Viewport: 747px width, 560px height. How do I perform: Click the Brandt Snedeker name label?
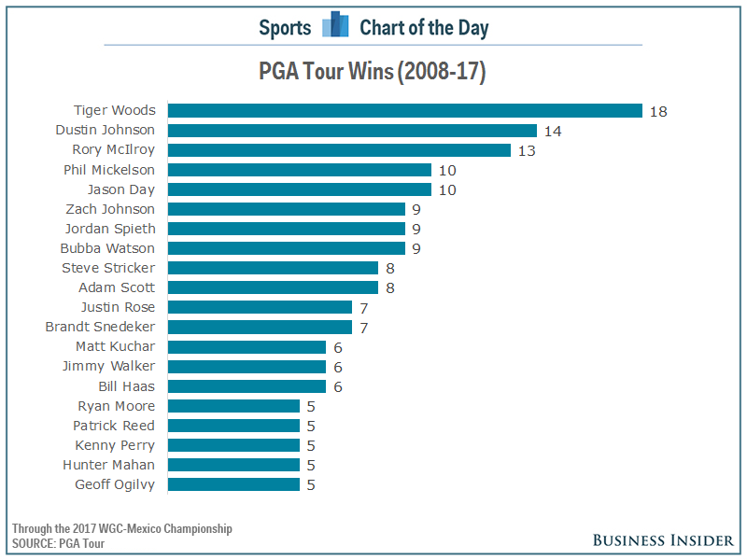pos(100,327)
